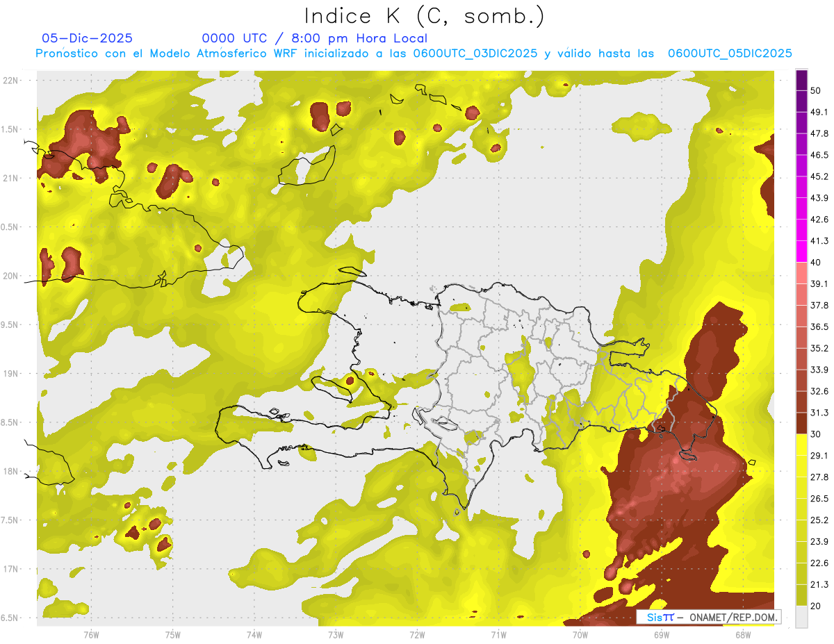The image size is (834, 644).
Task: Click the '9.5N' latitude tick label
Action: [11, 324]
